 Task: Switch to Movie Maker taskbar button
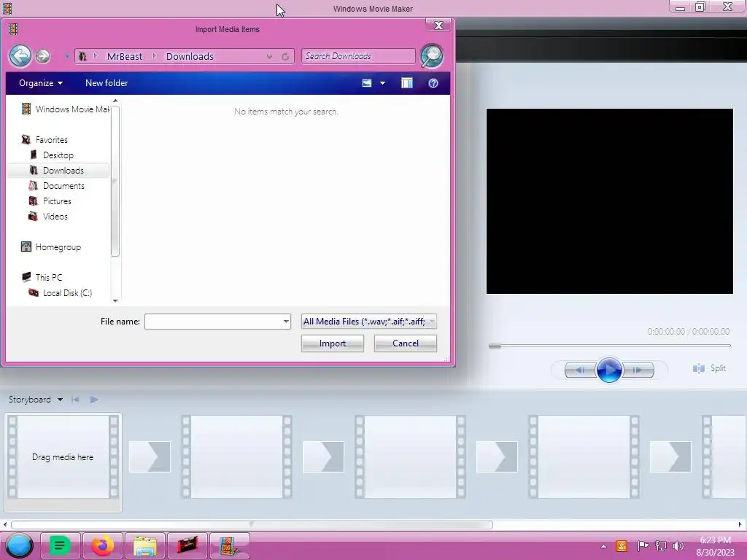click(x=229, y=545)
